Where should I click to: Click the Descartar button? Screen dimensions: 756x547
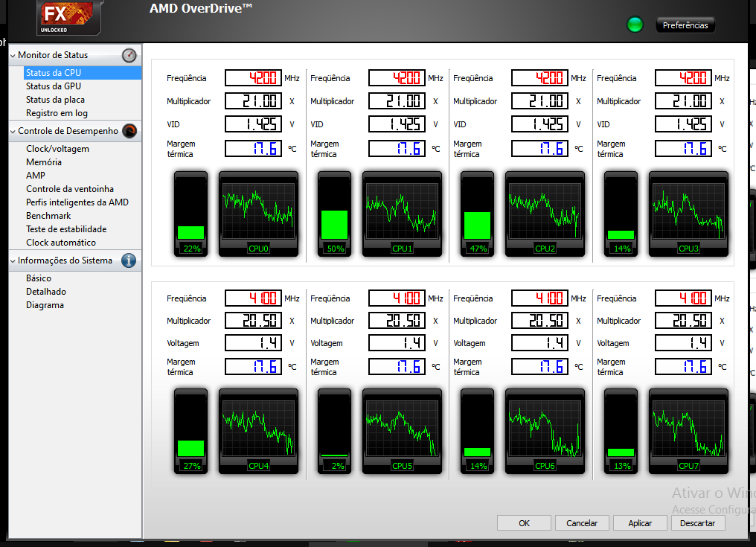click(x=698, y=523)
